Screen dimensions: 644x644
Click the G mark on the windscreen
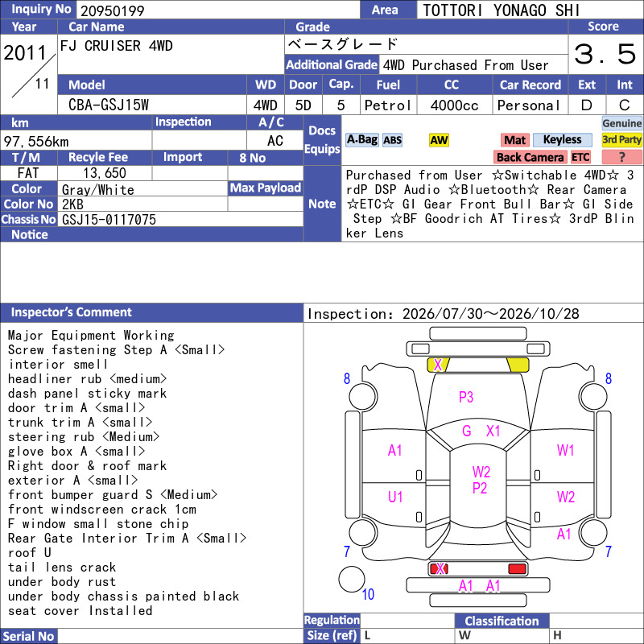(467, 431)
